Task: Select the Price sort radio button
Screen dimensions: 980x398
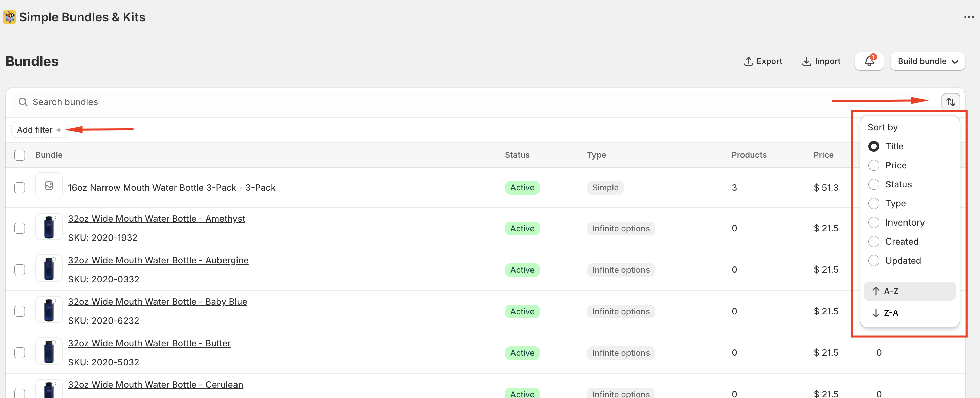Action: (873, 165)
